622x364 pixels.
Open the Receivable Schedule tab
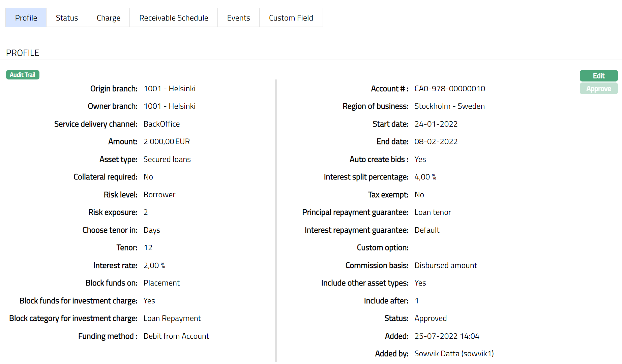pos(174,18)
